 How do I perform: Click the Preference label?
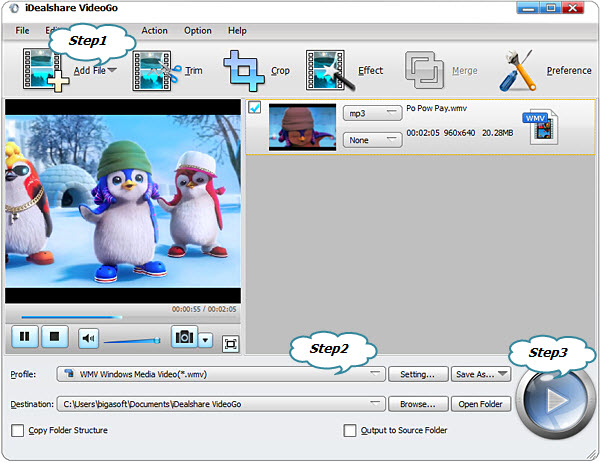point(569,70)
